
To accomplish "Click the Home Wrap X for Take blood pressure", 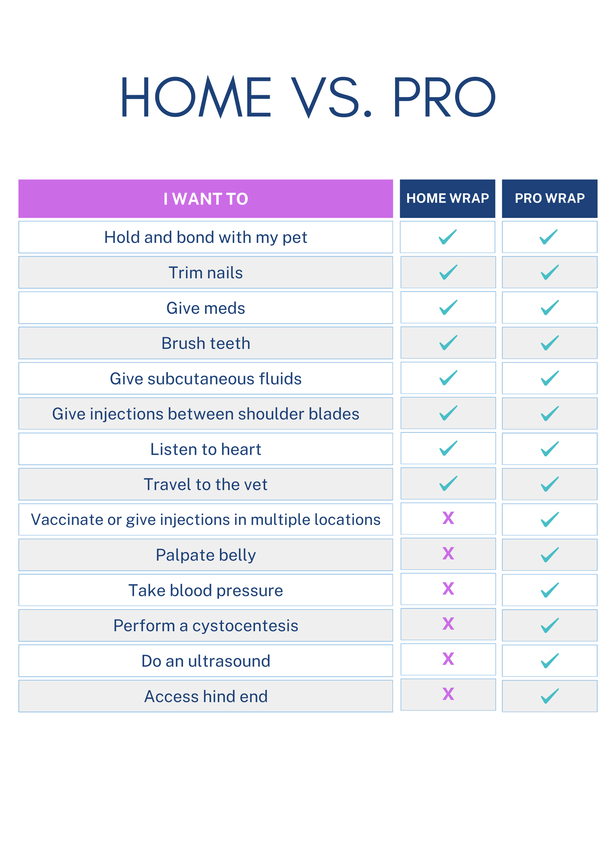I will click(448, 589).
